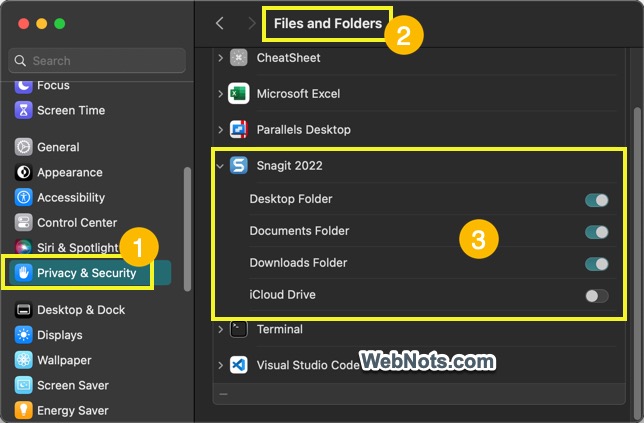Screen dimensions: 644x423
Task: Select Siri & Spotlight label in sidebar
Action: pos(78,248)
